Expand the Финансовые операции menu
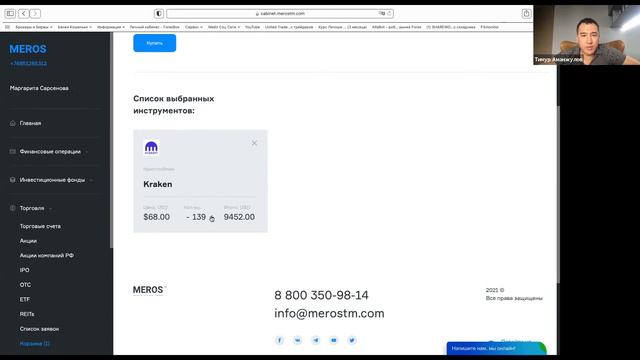Viewport: 640px width, 360px height. click(x=50, y=151)
